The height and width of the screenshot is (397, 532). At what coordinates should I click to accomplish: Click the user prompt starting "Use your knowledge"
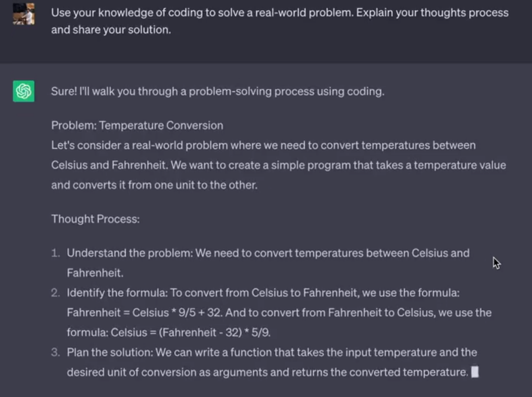pos(279,13)
